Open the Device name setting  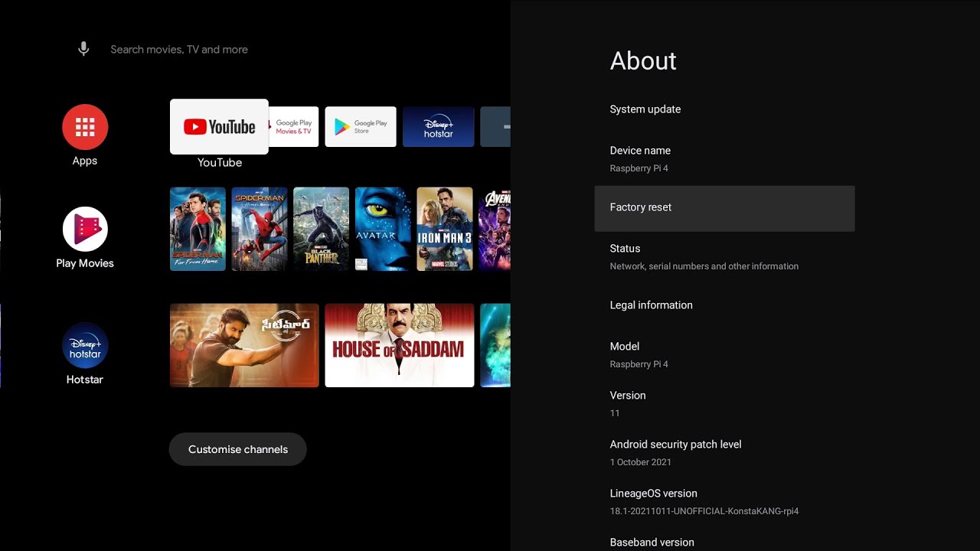tap(724, 158)
